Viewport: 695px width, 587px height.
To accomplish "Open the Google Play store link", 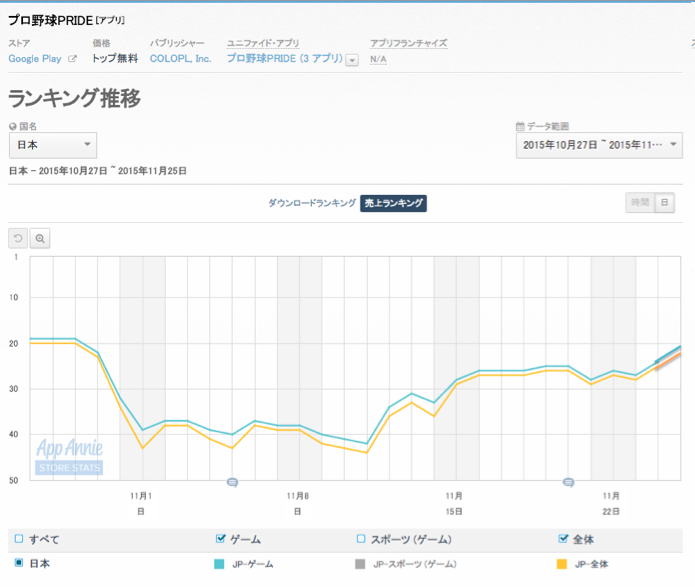I will click(35, 59).
